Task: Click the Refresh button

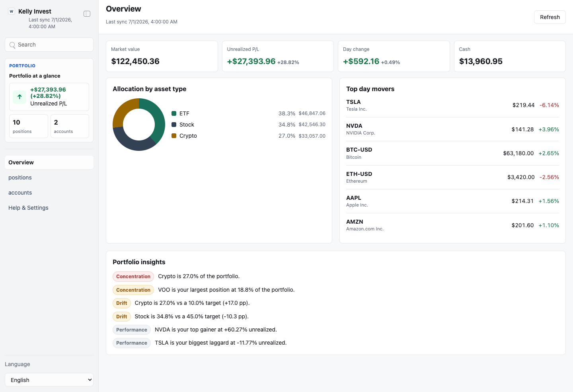Action: click(550, 17)
